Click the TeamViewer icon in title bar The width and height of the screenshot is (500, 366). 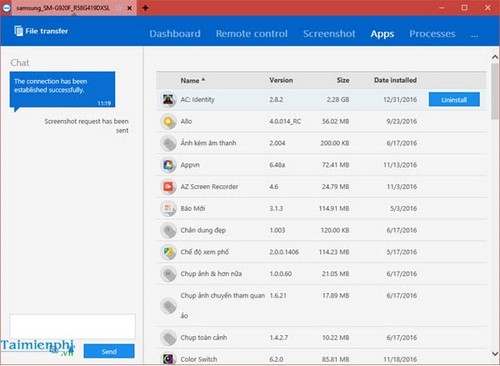[x=6, y=8]
